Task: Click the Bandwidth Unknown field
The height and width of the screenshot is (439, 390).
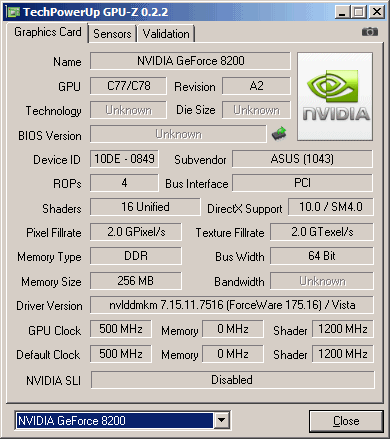Action: (322, 281)
